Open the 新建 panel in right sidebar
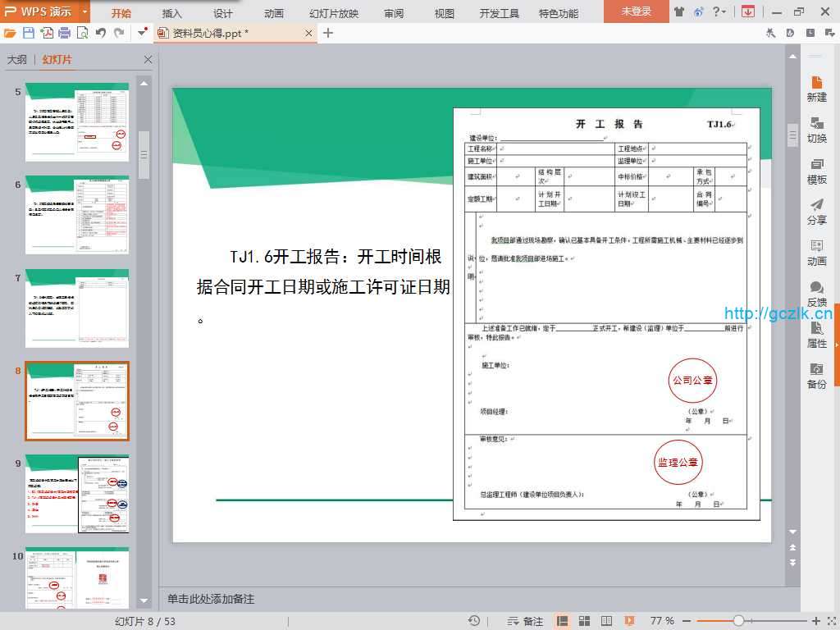This screenshot has width=840, height=630. click(x=816, y=89)
